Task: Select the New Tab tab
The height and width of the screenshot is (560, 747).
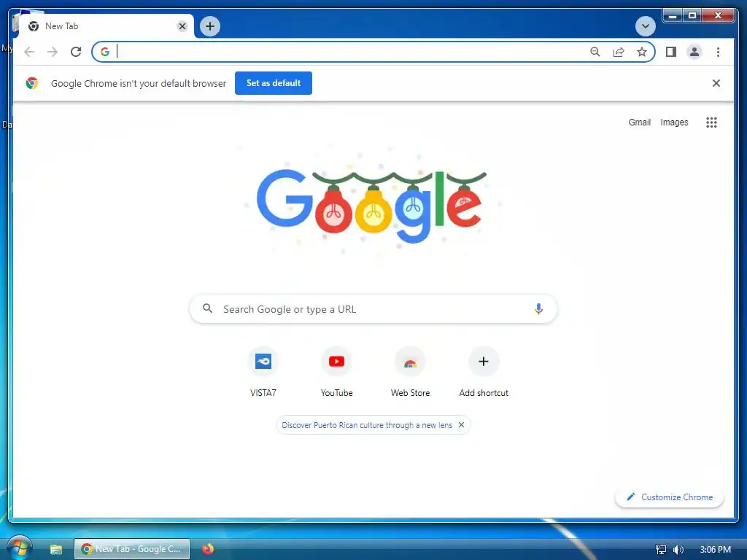Action: pyautogui.click(x=106, y=26)
